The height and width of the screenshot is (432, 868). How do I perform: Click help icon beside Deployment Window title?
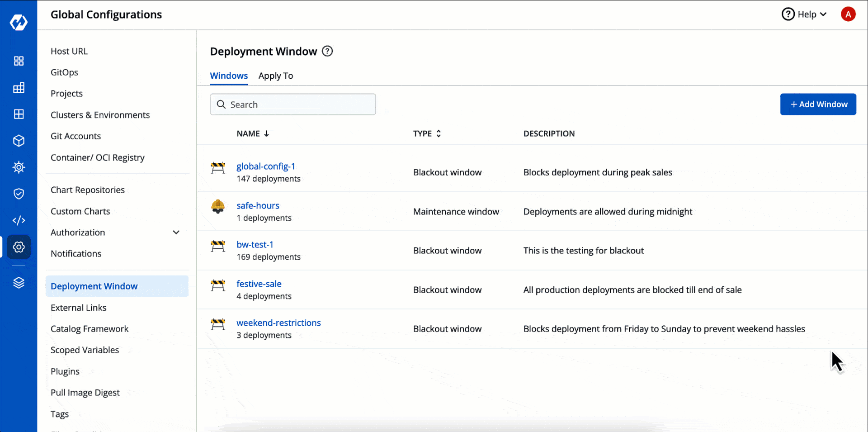327,51
